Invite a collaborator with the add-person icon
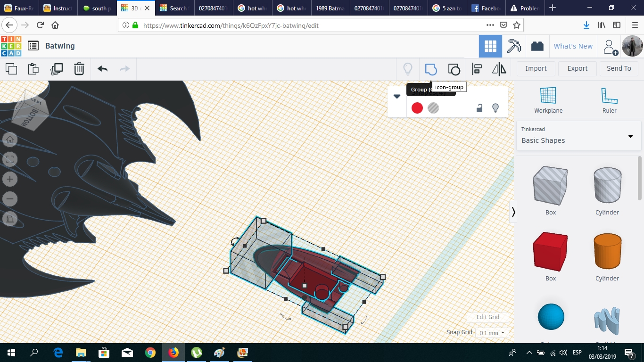 click(x=611, y=47)
